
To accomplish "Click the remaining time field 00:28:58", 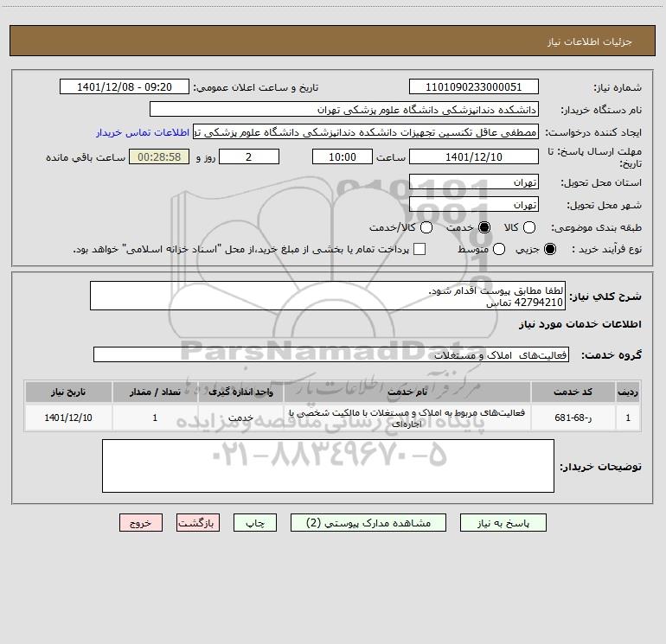I will 159,156.
